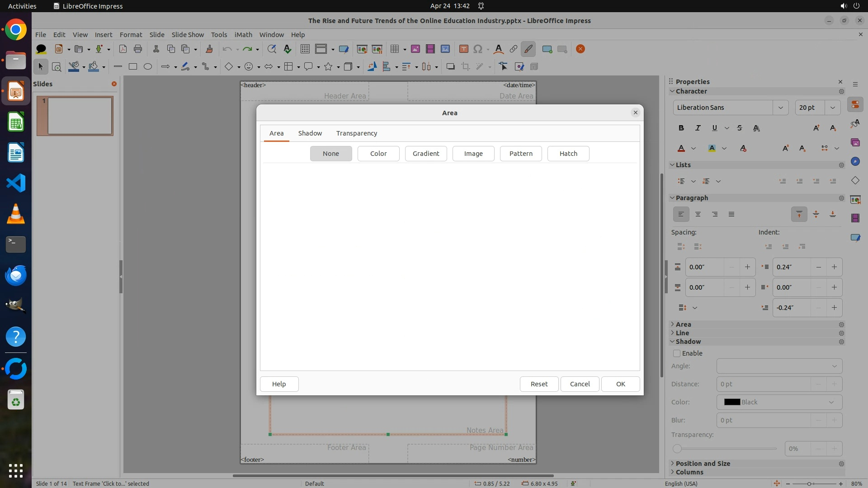Image resolution: width=868 pixels, height=488 pixels.
Task: Click the Bold icon in Character panel
Action: (x=681, y=128)
